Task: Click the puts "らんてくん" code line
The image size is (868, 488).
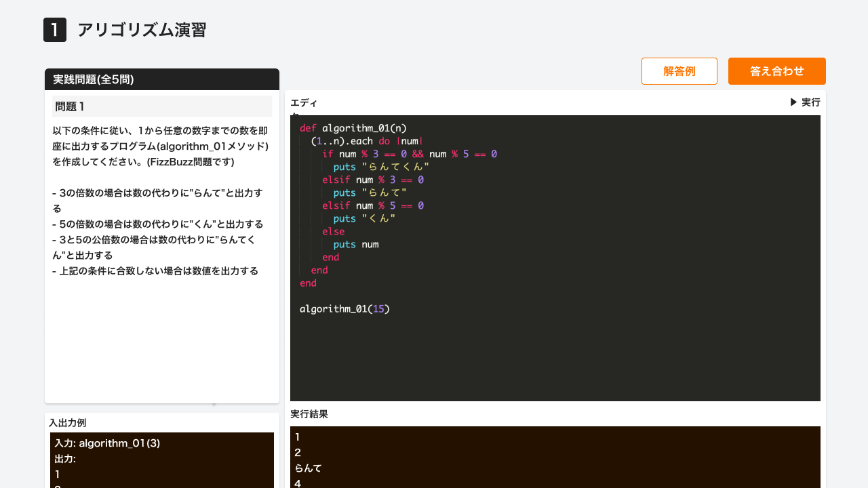Action: pyautogui.click(x=381, y=167)
